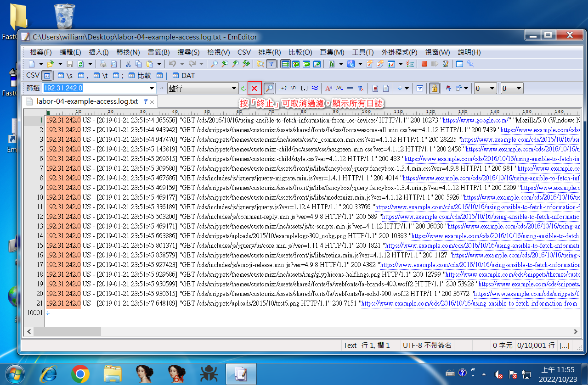This screenshot has height=385, width=588.
Task: Click the Replace icon in toolbar
Action: tap(246, 64)
